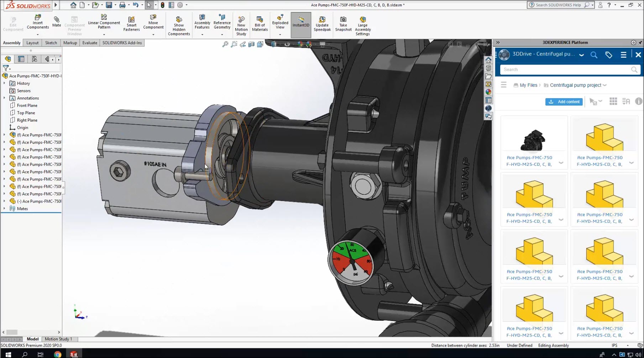Switch to the Evaluate tab

click(x=89, y=42)
